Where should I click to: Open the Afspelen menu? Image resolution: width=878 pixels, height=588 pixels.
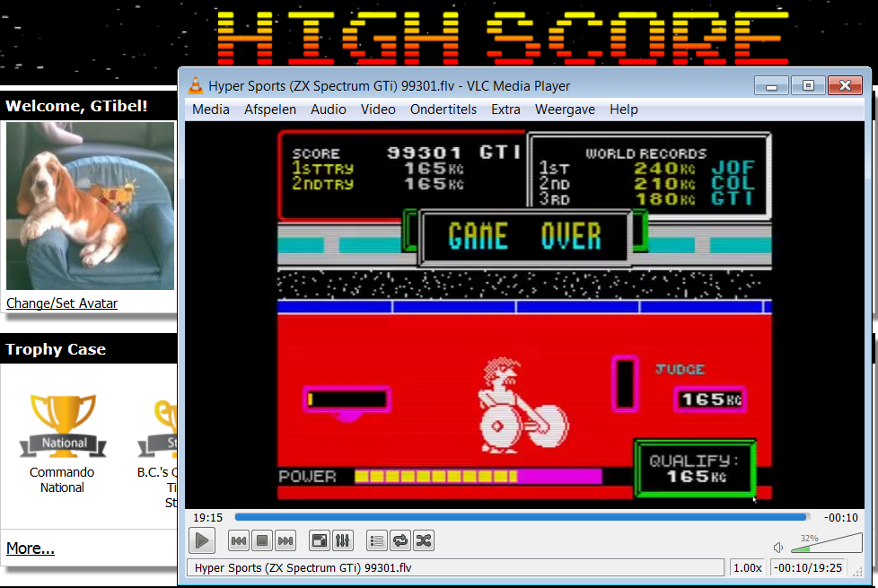tap(269, 110)
